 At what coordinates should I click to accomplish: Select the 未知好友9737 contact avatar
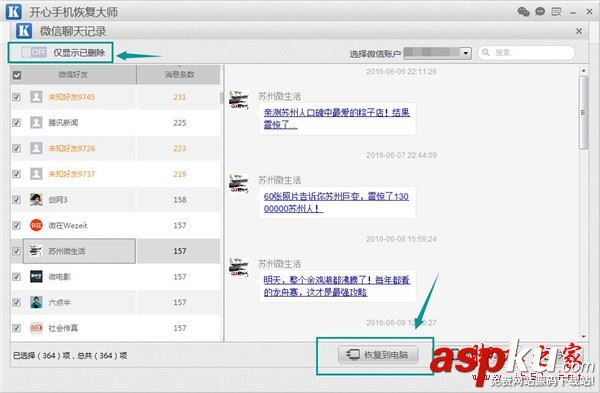pyautogui.click(x=36, y=174)
